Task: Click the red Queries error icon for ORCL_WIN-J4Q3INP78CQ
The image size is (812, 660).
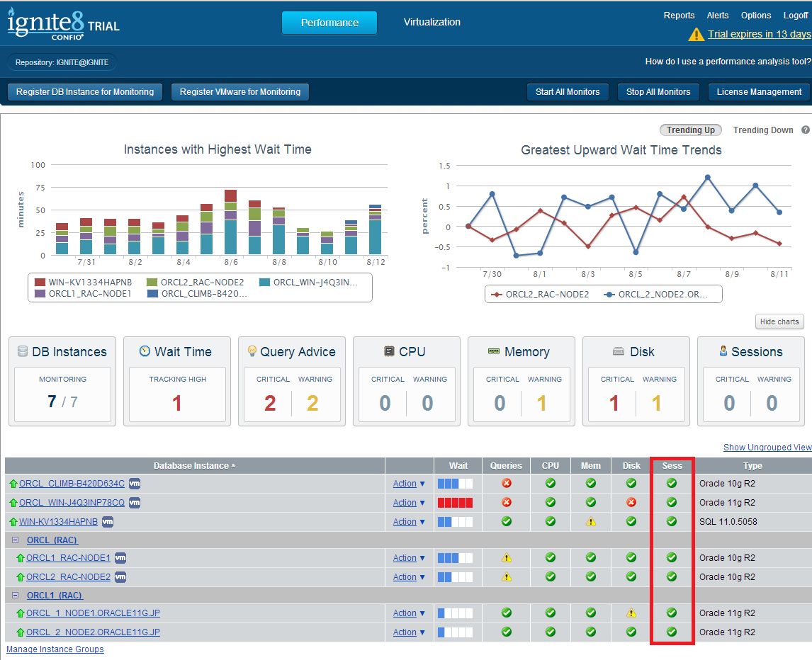Action: pos(507,502)
